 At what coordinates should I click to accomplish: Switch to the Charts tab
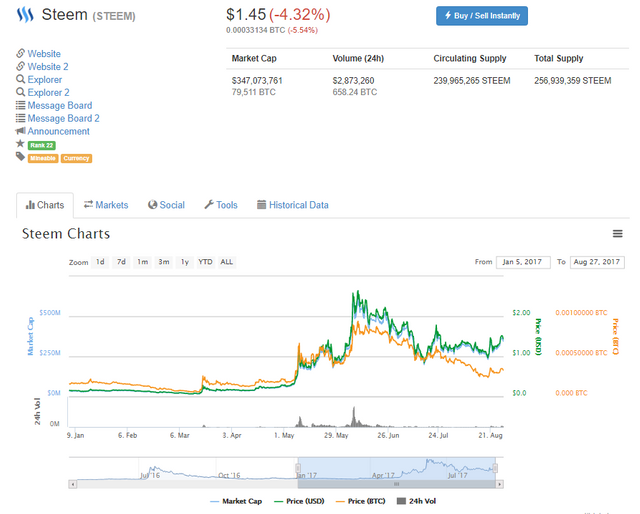45,205
